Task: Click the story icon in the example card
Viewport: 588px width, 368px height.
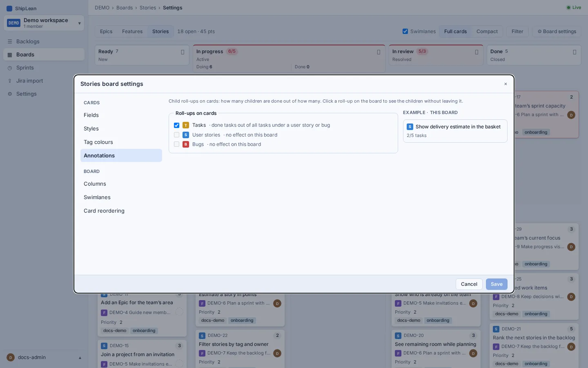Action: pos(410,127)
